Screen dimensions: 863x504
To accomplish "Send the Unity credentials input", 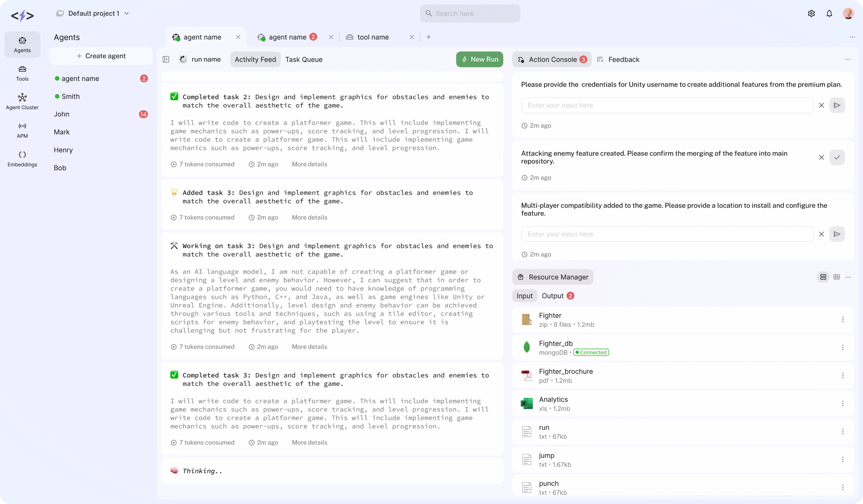I will [x=837, y=105].
